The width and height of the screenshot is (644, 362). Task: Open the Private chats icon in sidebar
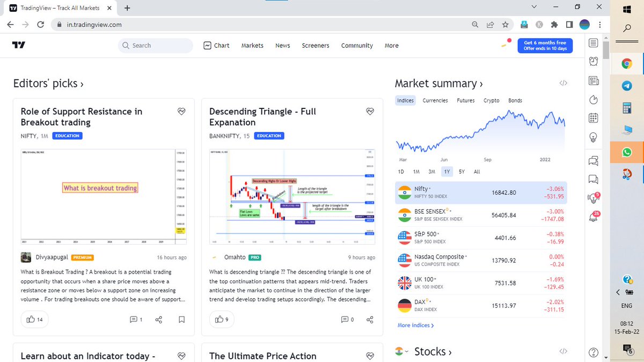tap(593, 179)
